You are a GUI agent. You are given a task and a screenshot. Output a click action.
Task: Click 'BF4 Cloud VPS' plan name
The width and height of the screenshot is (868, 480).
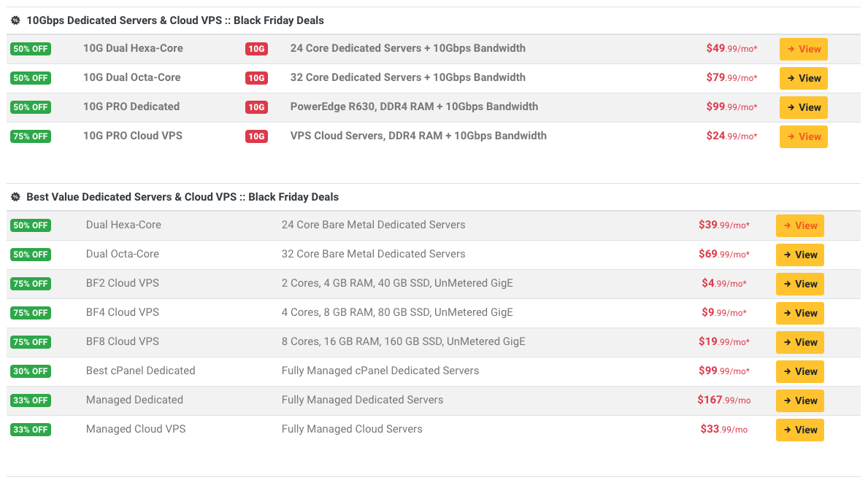click(x=123, y=312)
